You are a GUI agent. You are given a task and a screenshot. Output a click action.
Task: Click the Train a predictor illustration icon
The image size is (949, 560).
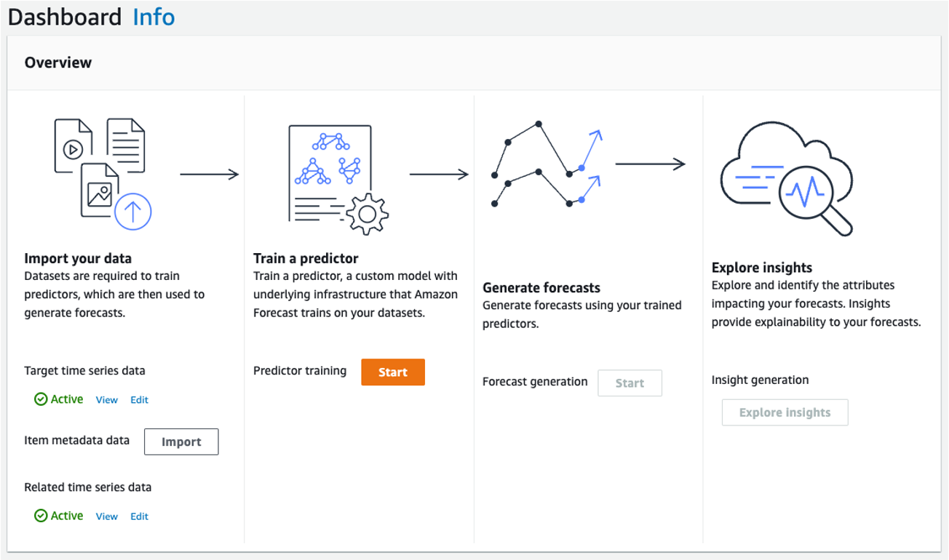click(x=338, y=180)
